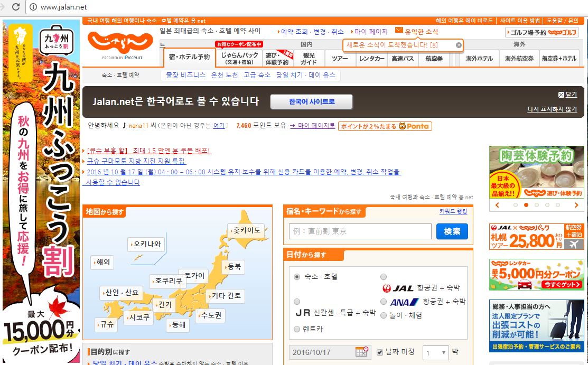This screenshot has height=365, width=588.
Task: Click the blue 検索 search button
Action: [452, 231]
